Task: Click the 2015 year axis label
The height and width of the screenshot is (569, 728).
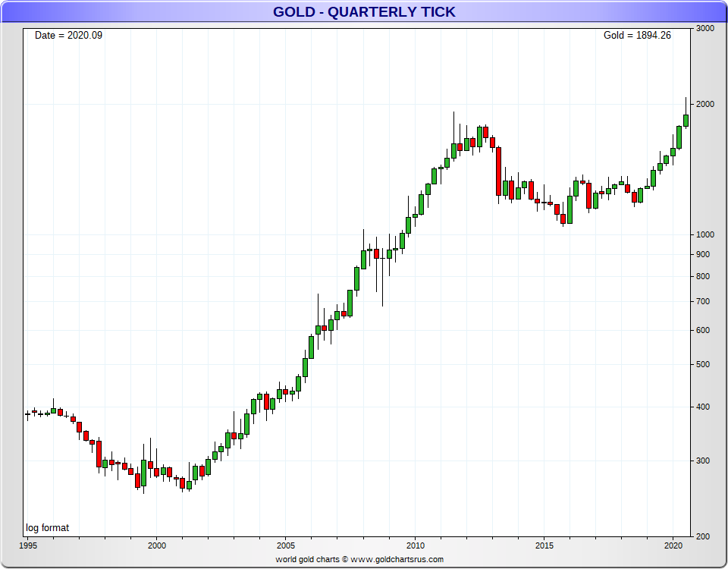Action: pos(544,545)
